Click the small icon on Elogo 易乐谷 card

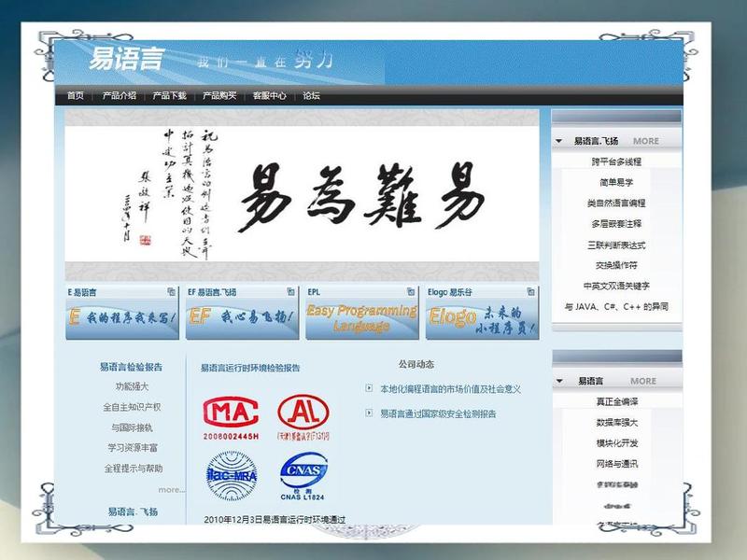[530, 291]
